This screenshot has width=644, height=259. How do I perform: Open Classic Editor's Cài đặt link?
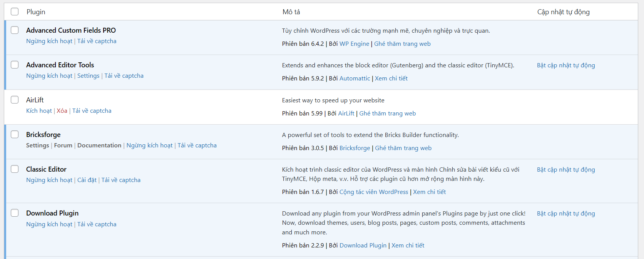pyautogui.click(x=87, y=180)
